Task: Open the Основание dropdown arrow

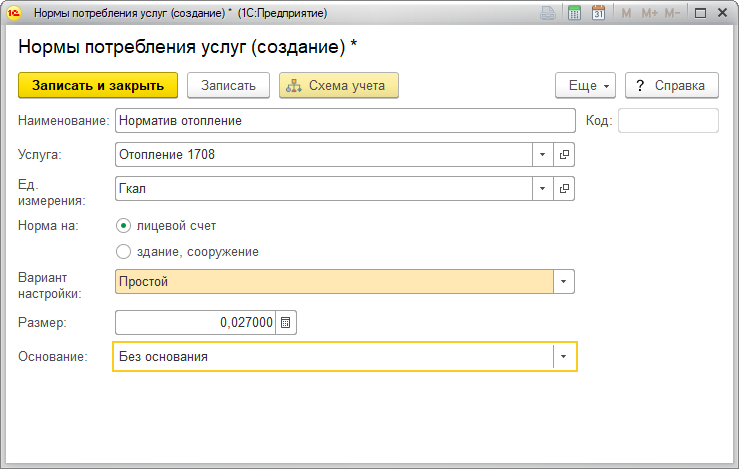Action: pyautogui.click(x=565, y=357)
